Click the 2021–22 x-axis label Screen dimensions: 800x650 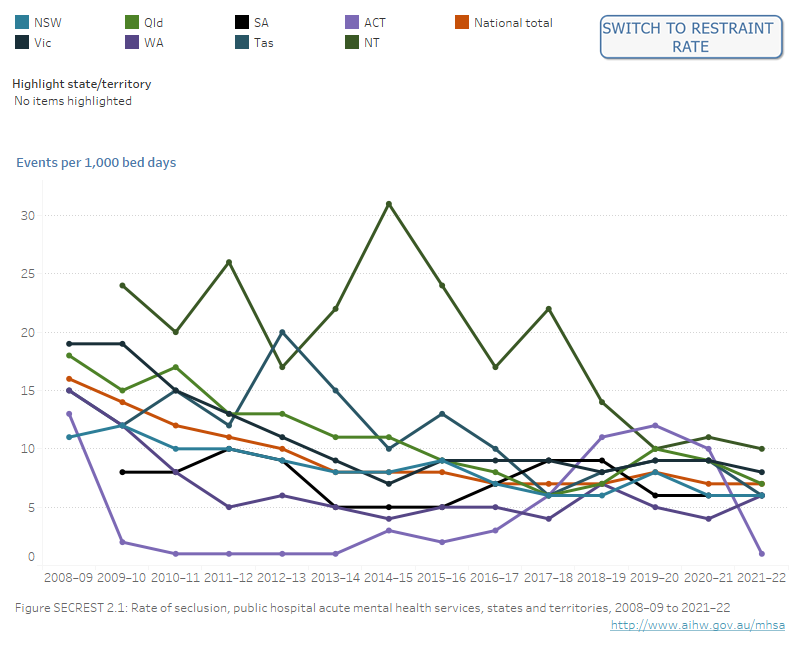coord(761,578)
